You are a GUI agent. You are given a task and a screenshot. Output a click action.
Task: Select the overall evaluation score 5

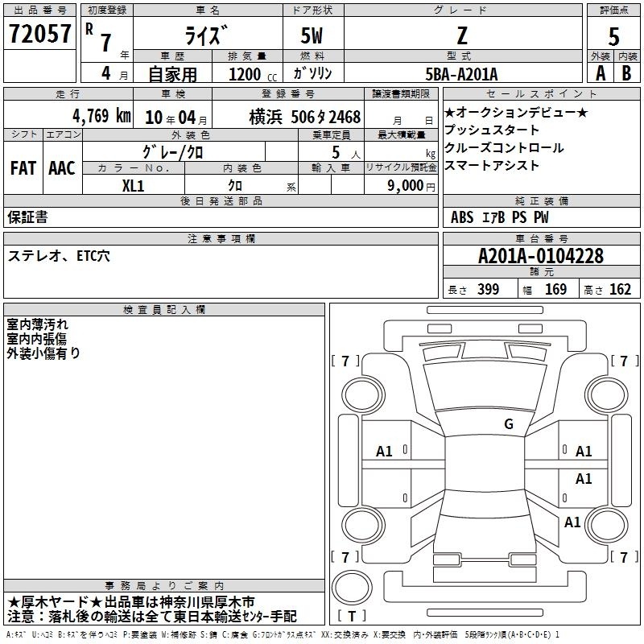coord(613,35)
